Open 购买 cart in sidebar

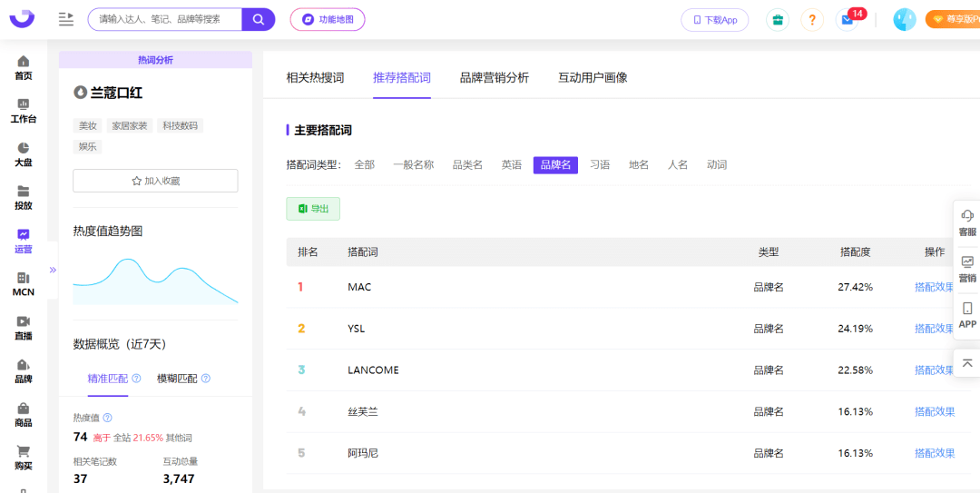(23, 458)
